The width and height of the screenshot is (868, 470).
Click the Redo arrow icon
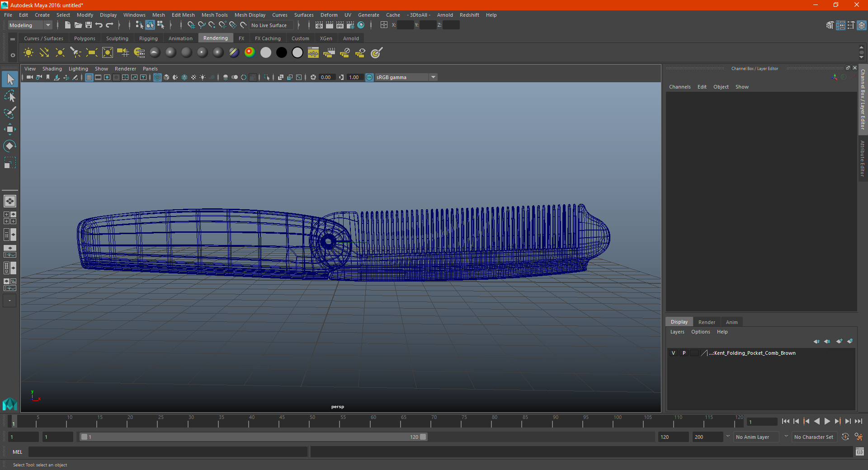point(109,25)
